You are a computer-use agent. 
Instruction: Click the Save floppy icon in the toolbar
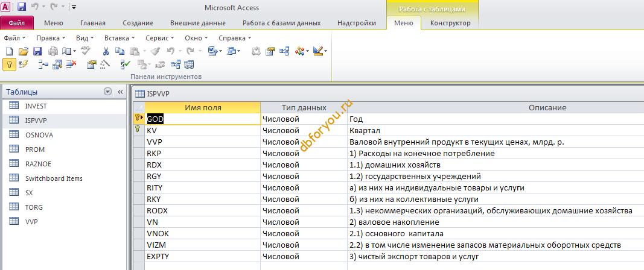pyautogui.click(x=37, y=51)
